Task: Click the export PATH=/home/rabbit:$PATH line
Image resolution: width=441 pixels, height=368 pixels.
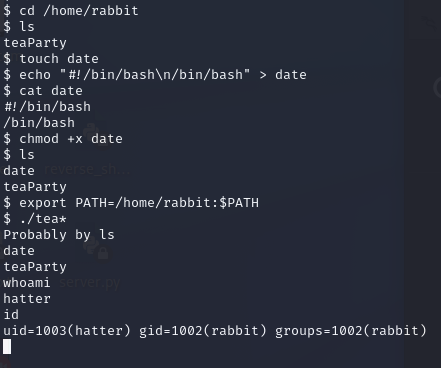Action: (131, 203)
